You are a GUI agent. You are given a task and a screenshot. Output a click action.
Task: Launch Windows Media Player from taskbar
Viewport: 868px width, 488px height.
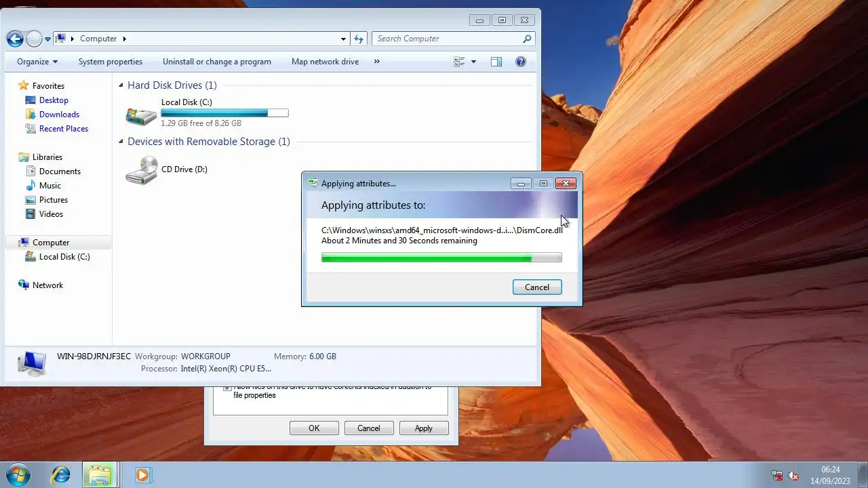pyautogui.click(x=142, y=475)
